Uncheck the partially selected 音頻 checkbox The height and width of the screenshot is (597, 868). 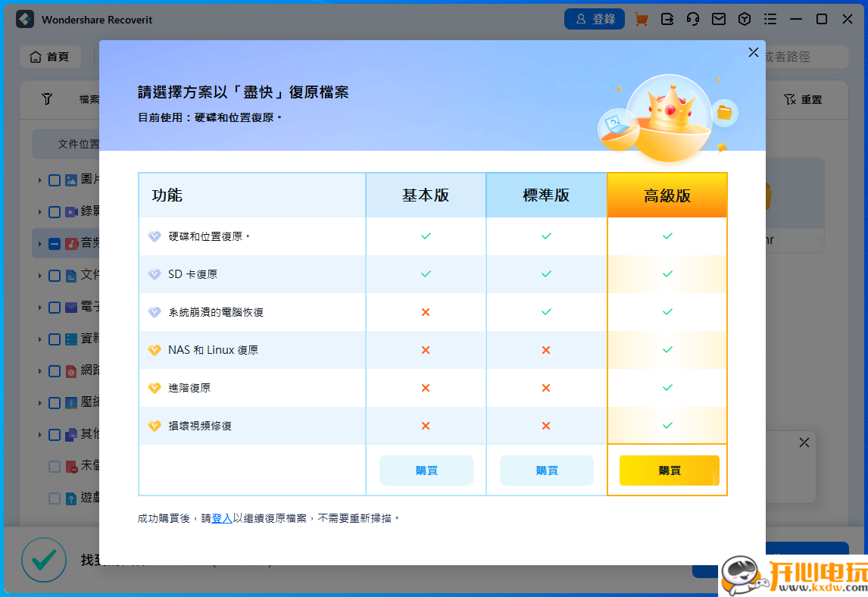pyautogui.click(x=54, y=243)
